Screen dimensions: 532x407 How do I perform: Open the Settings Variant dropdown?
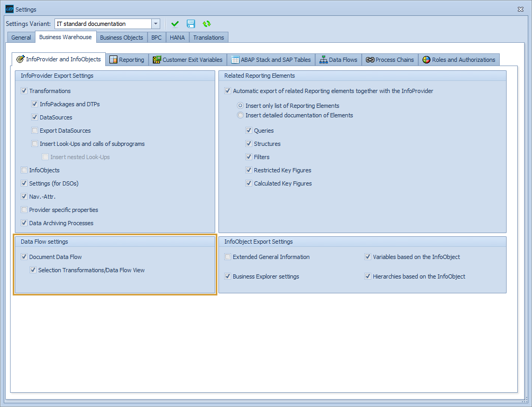coord(155,23)
